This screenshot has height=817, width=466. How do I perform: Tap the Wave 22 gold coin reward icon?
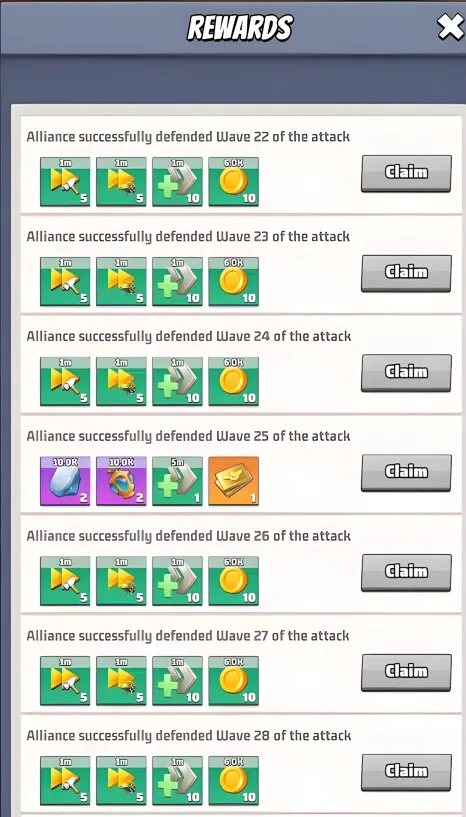click(x=234, y=182)
